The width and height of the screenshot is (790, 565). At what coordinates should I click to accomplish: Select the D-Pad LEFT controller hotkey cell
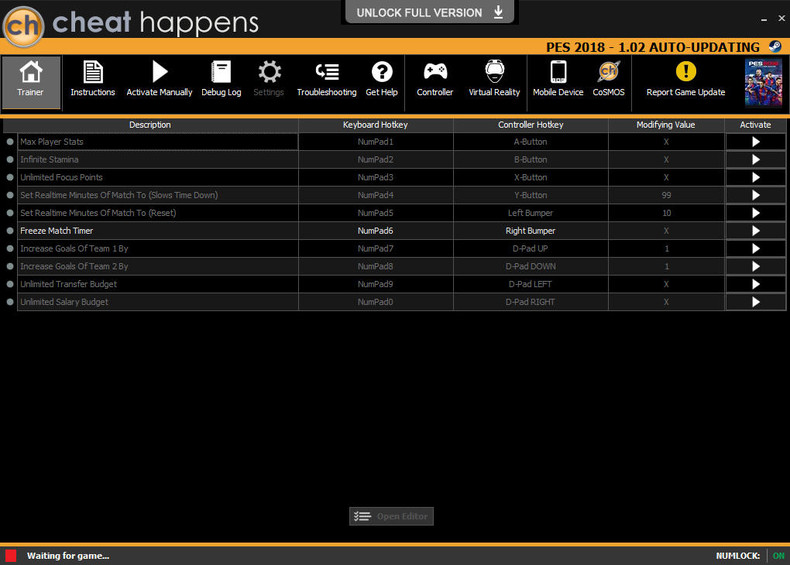531,284
